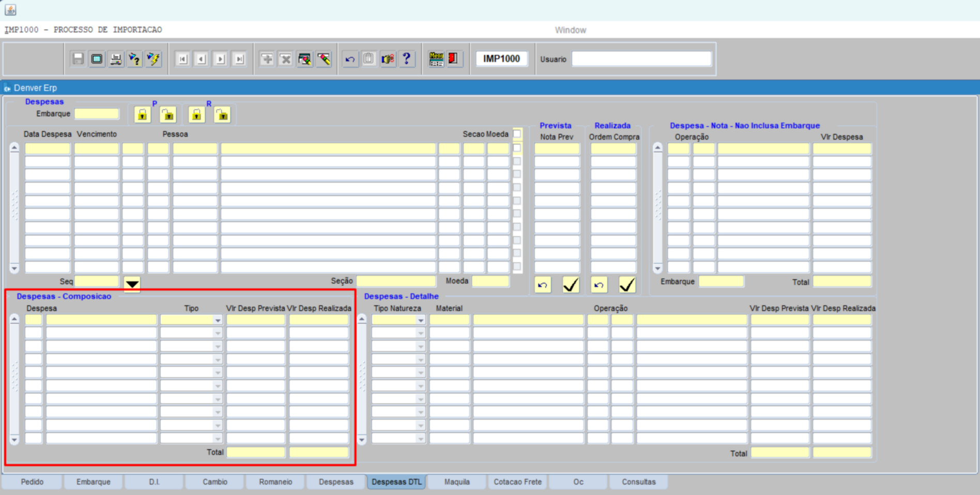Tick the header checkbox next to Moeda
Viewport: 980px width, 495px height.
tap(517, 134)
